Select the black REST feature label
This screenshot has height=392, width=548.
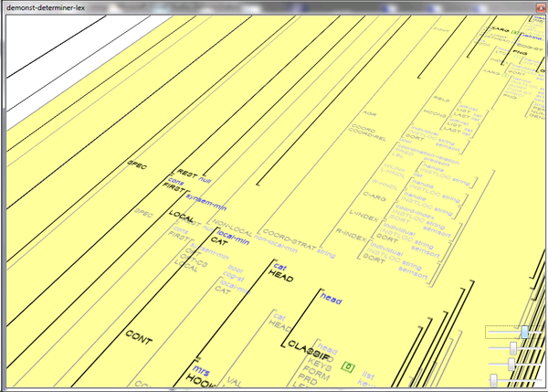pos(187,173)
